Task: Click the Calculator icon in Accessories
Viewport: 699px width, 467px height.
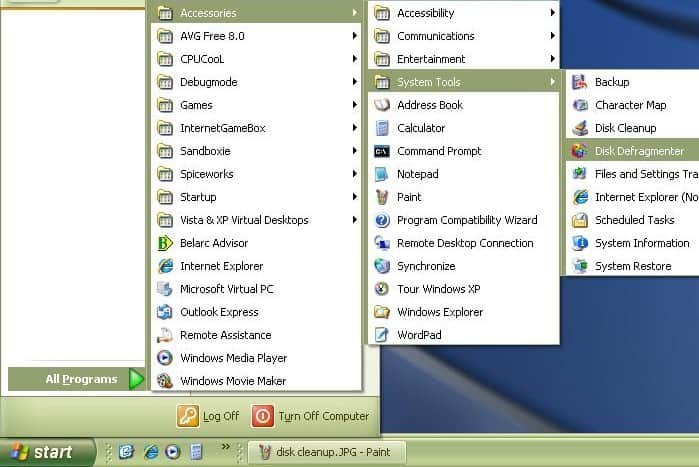Action: point(381,128)
